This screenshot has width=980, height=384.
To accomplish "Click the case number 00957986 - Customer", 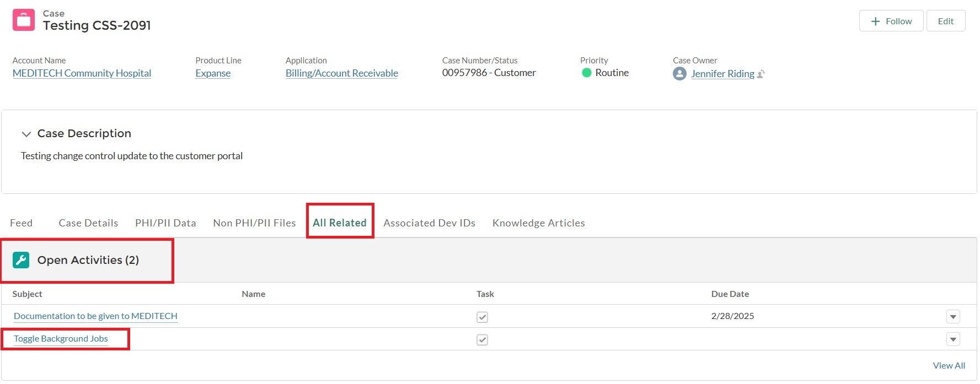I will pos(489,73).
